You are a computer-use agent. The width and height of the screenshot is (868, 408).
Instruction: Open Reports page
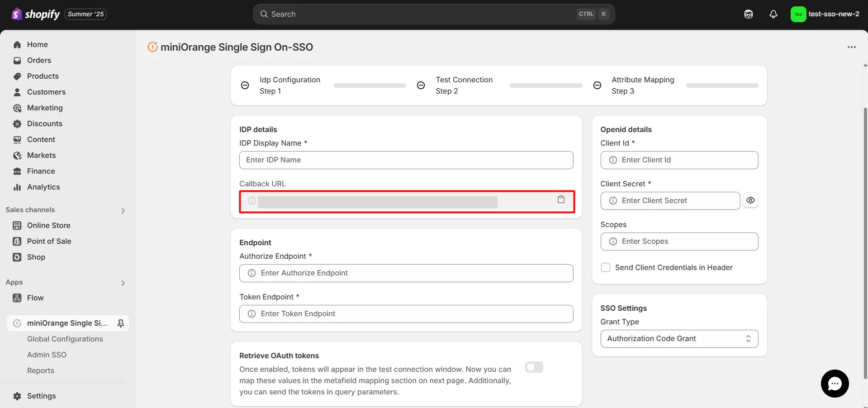click(x=40, y=370)
